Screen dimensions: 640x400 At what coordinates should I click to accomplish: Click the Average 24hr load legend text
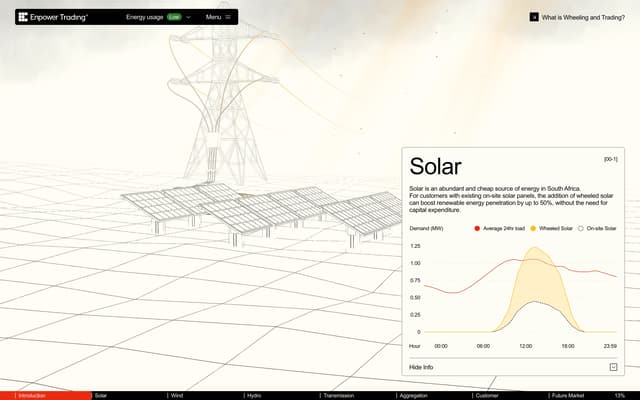click(504, 229)
